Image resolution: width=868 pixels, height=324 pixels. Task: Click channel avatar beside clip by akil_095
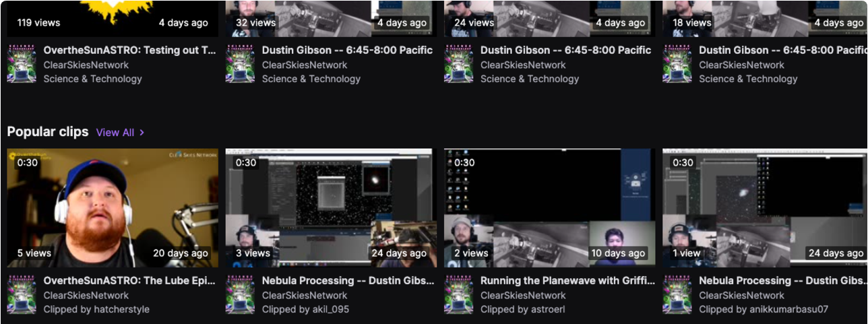pos(240,294)
